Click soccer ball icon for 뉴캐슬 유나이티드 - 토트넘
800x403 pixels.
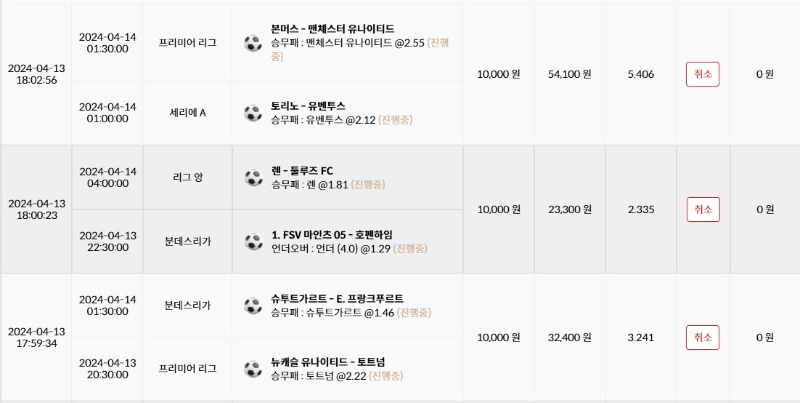coord(253,369)
